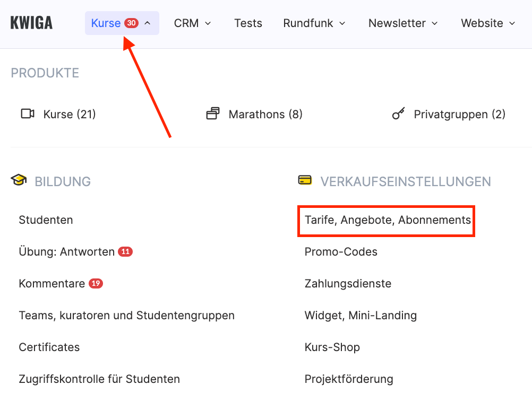This screenshot has width=532, height=402.
Task: Open Zahlungsdienste settings
Action: click(348, 284)
